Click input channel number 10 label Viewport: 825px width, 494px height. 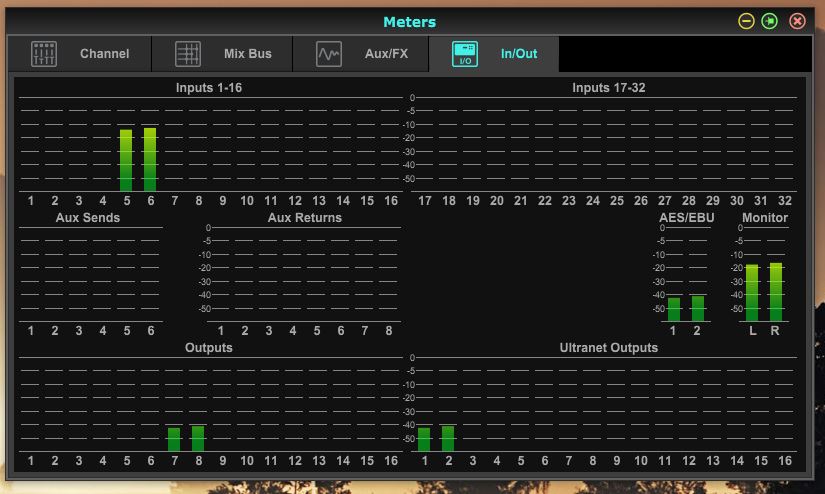[247, 201]
